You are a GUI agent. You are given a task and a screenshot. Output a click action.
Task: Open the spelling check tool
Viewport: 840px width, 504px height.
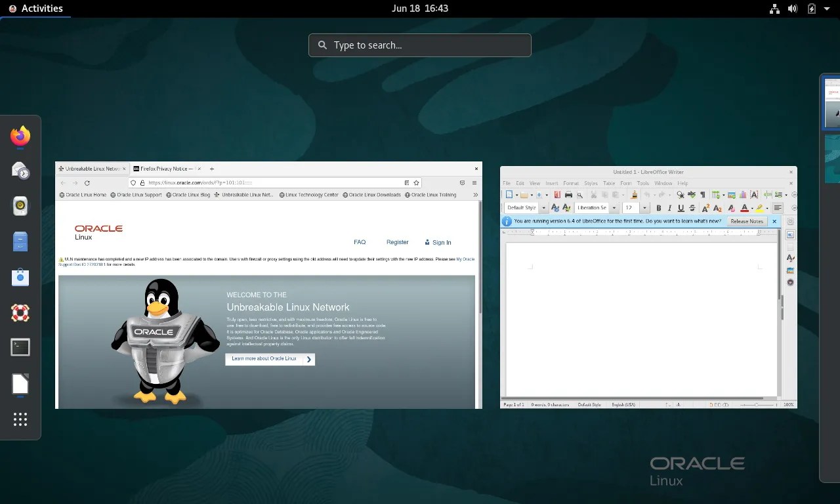pos(692,194)
